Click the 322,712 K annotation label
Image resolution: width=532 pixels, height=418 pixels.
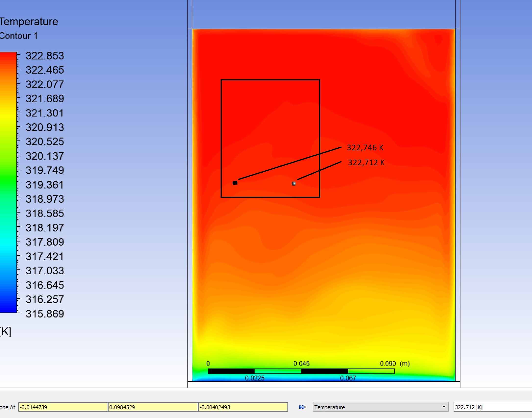click(x=366, y=163)
